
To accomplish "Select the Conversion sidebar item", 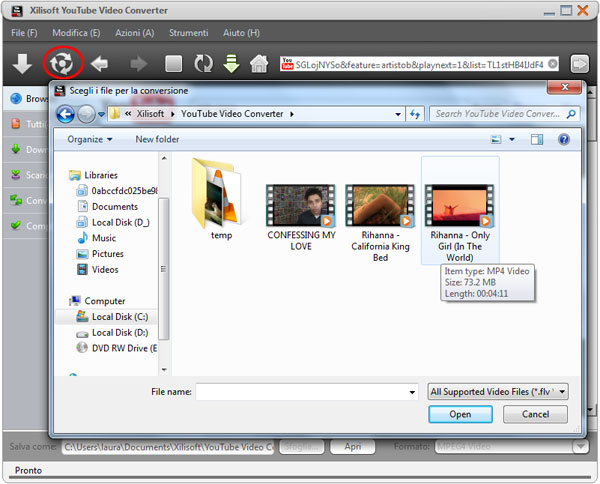I will 26,200.
